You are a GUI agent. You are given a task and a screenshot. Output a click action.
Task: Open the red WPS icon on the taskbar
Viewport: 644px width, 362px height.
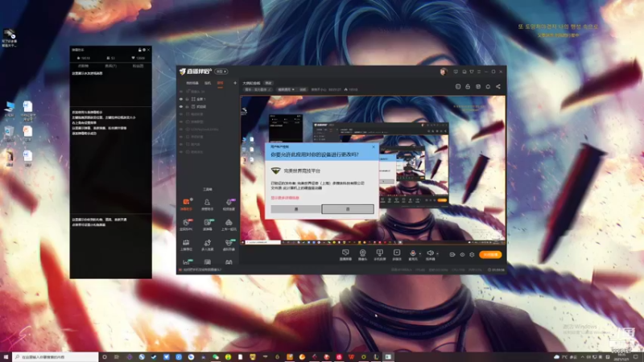(x=351, y=357)
